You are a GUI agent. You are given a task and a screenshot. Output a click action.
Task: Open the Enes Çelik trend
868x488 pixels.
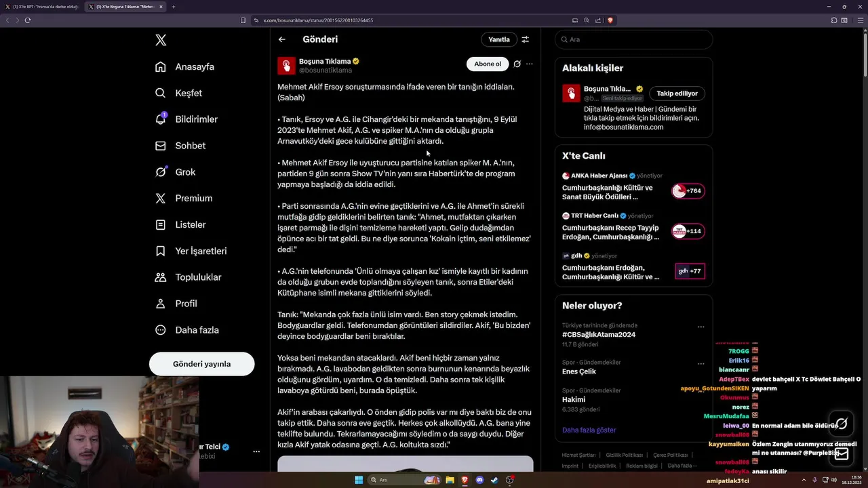(579, 371)
